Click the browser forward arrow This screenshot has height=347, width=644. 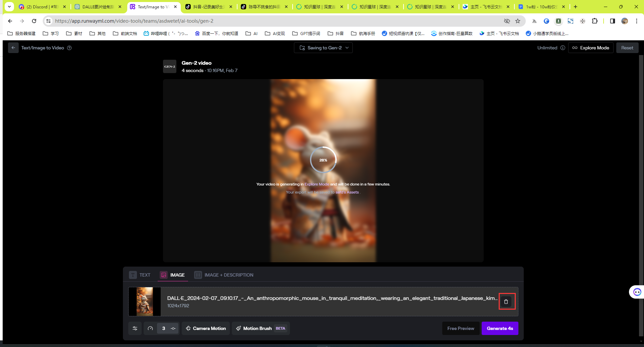[x=22, y=21]
